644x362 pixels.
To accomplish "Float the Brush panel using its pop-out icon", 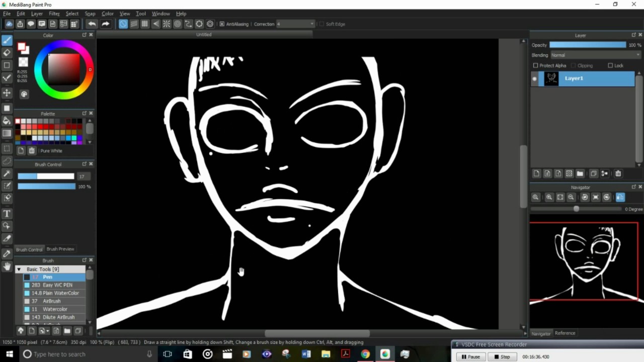I will pos(84,260).
